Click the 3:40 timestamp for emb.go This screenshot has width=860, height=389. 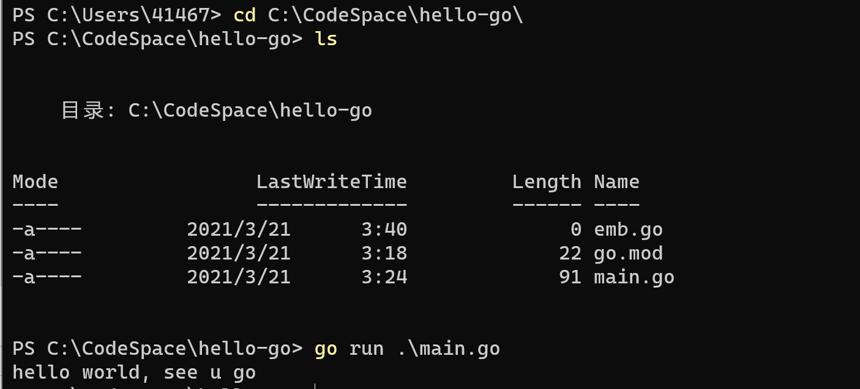click(384, 229)
